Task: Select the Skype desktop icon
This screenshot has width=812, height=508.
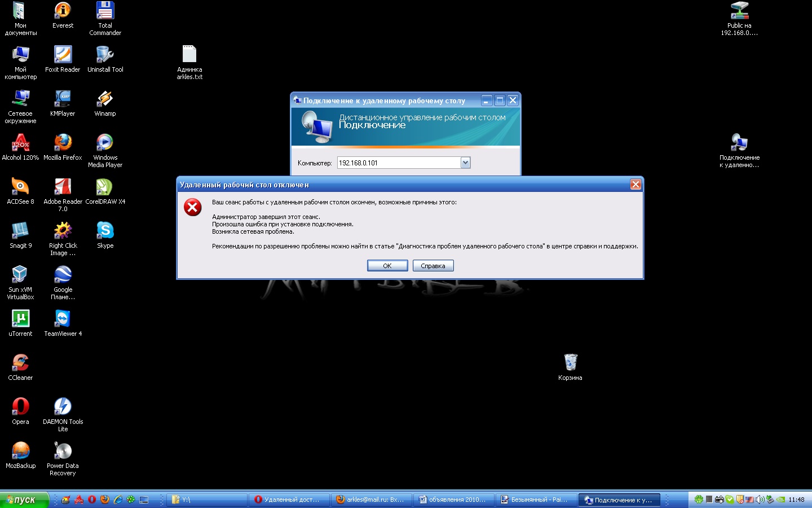Action: pyautogui.click(x=105, y=235)
